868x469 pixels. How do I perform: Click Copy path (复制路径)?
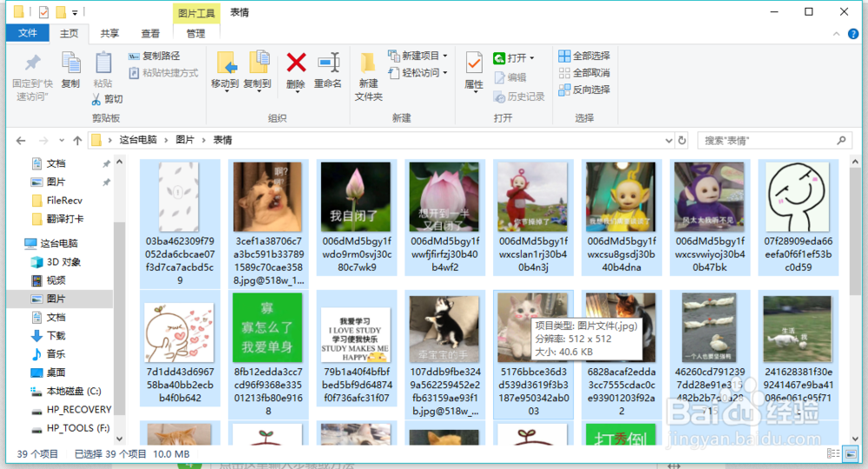(154, 56)
